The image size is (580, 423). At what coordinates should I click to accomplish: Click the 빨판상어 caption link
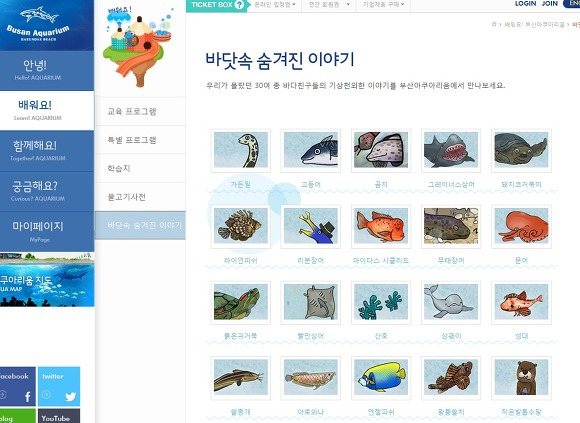click(310, 336)
